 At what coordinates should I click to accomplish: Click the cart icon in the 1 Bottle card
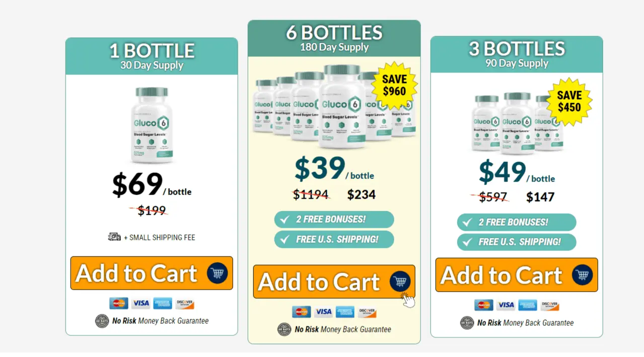point(218,274)
